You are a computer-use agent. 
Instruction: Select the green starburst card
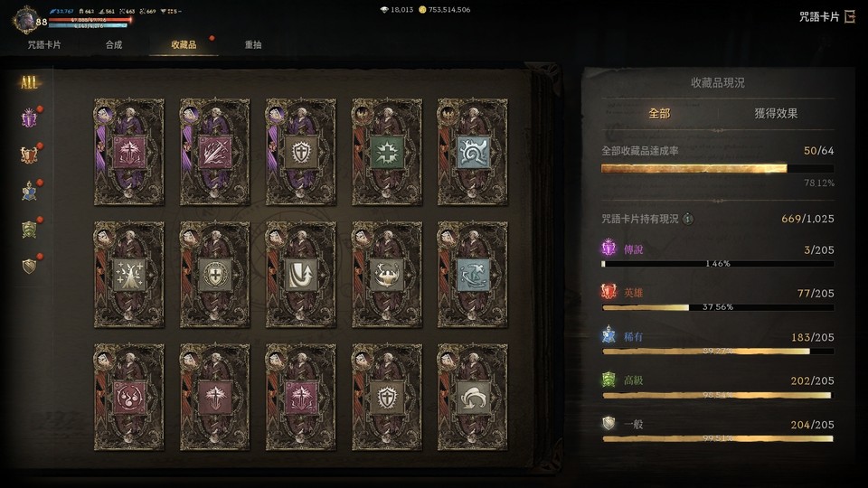coord(386,152)
